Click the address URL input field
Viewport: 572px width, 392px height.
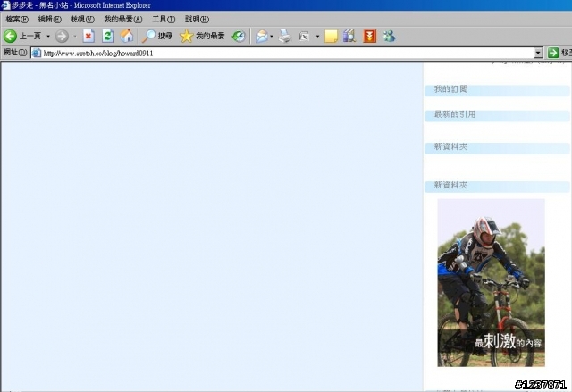pos(286,54)
